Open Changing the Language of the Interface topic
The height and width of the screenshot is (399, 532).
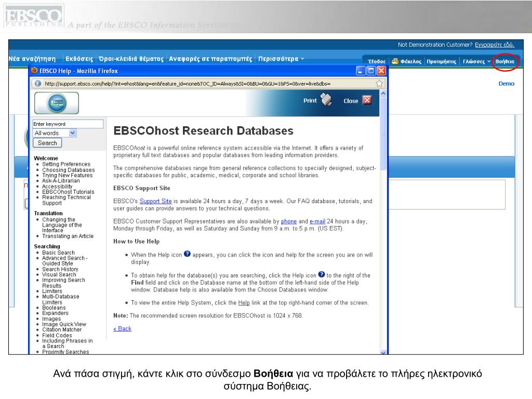[62, 225]
